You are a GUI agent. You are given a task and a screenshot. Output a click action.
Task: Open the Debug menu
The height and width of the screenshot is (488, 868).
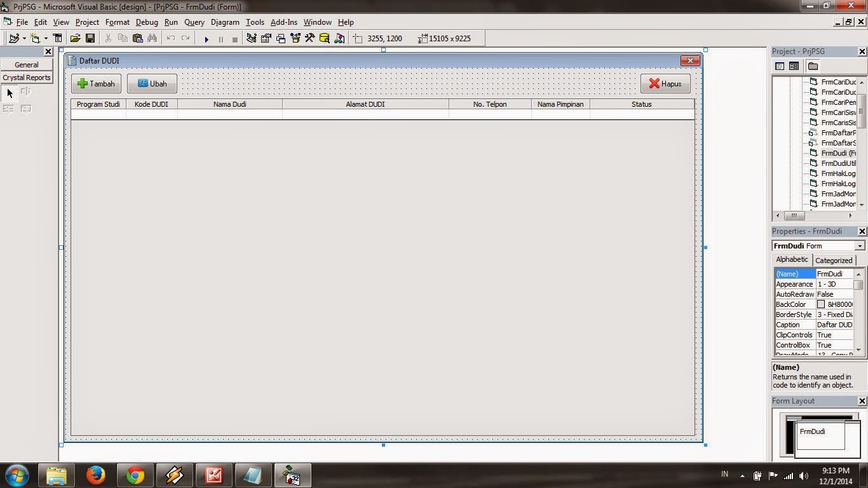[x=147, y=22]
